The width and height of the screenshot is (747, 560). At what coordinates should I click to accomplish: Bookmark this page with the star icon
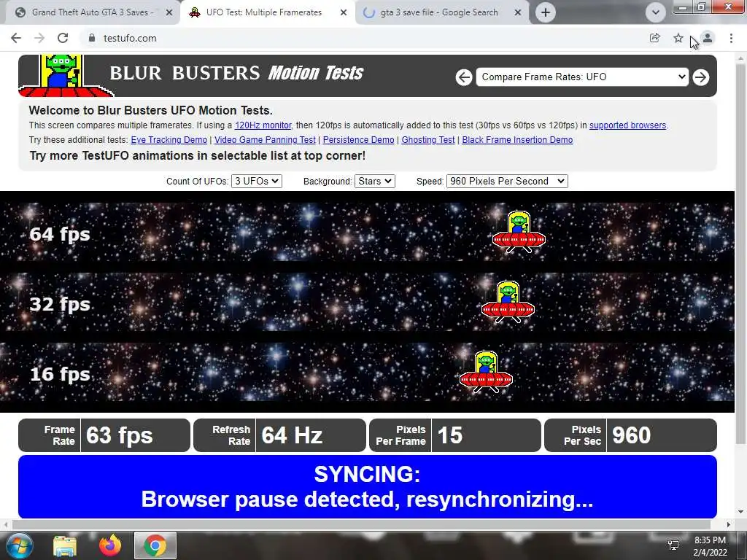pos(678,38)
